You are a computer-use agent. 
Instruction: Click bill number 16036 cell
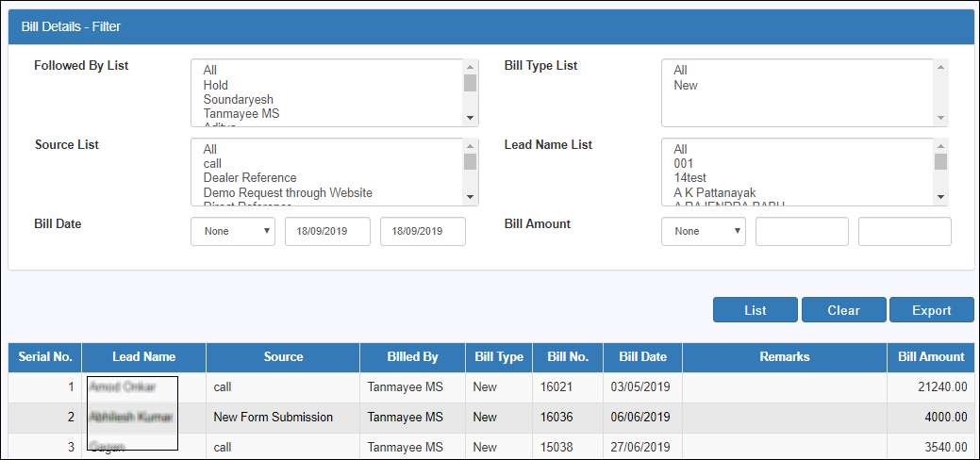pyautogui.click(x=568, y=418)
